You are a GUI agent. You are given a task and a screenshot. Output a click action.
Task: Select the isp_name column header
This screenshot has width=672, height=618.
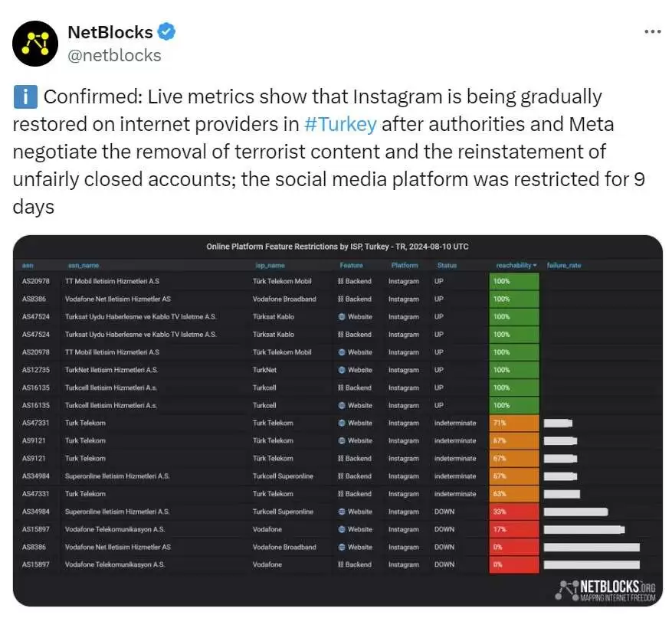tap(270, 266)
